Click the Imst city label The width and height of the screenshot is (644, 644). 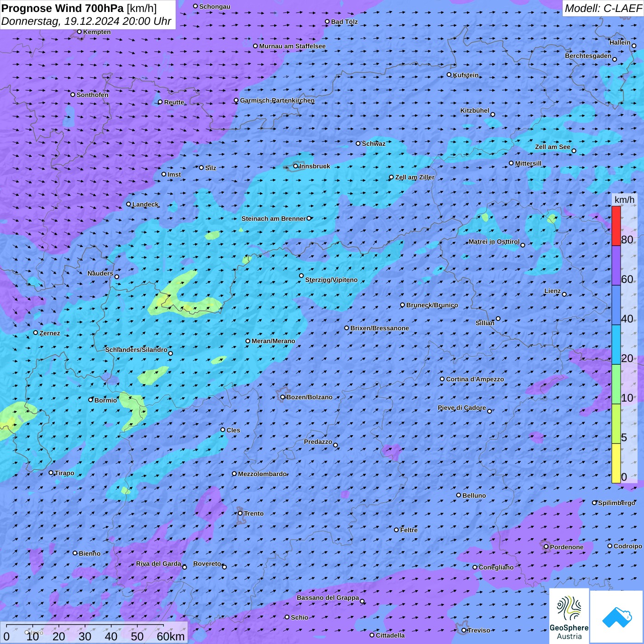174,174
